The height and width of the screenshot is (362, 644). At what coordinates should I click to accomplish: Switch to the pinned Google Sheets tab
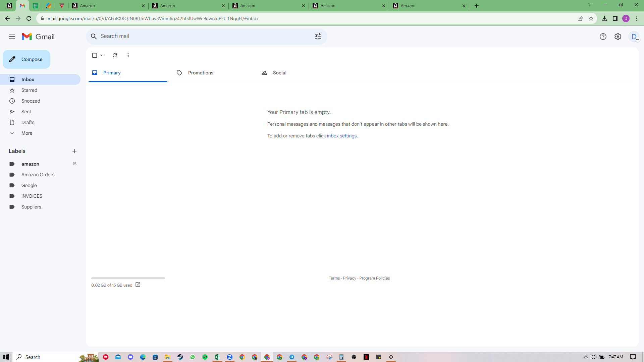coord(36,6)
